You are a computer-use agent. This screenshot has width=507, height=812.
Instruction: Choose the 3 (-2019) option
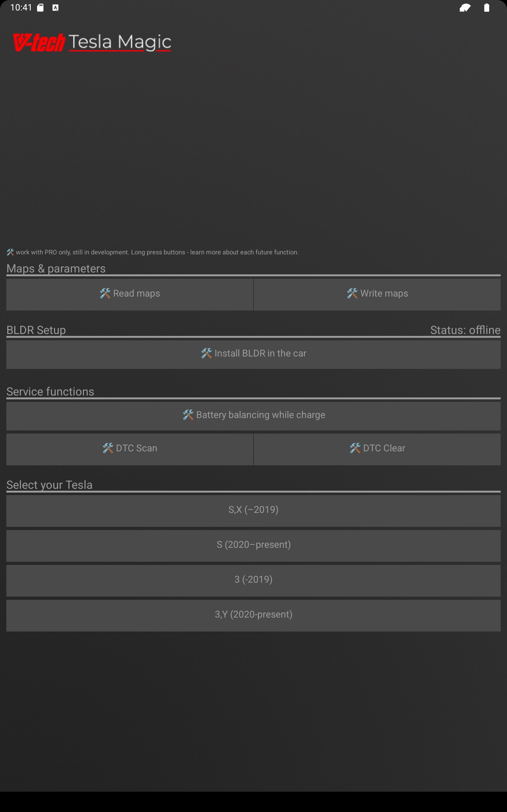point(253,580)
